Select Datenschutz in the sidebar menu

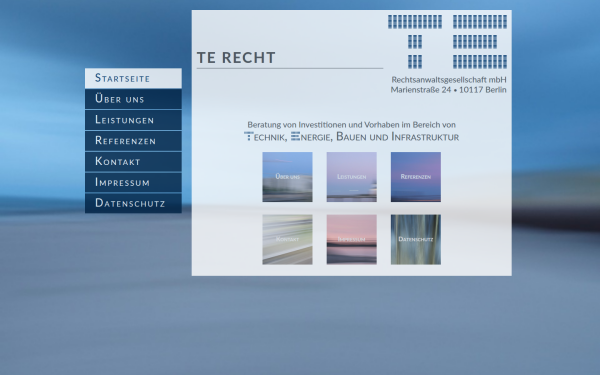133,203
